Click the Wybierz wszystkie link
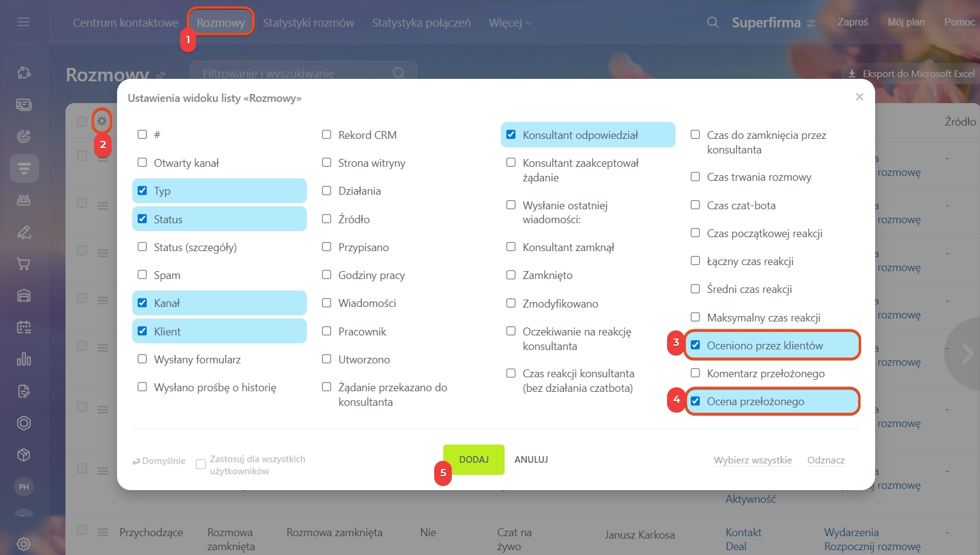This screenshot has height=555, width=980. tap(753, 460)
